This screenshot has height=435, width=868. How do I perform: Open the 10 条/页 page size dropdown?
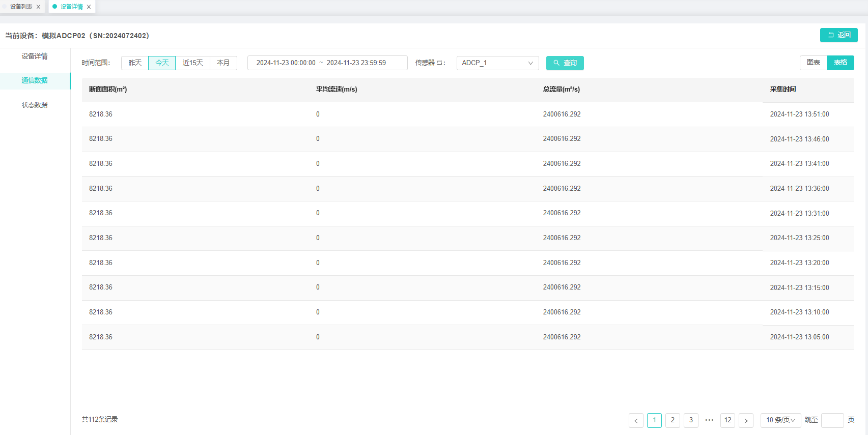[x=780, y=420]
